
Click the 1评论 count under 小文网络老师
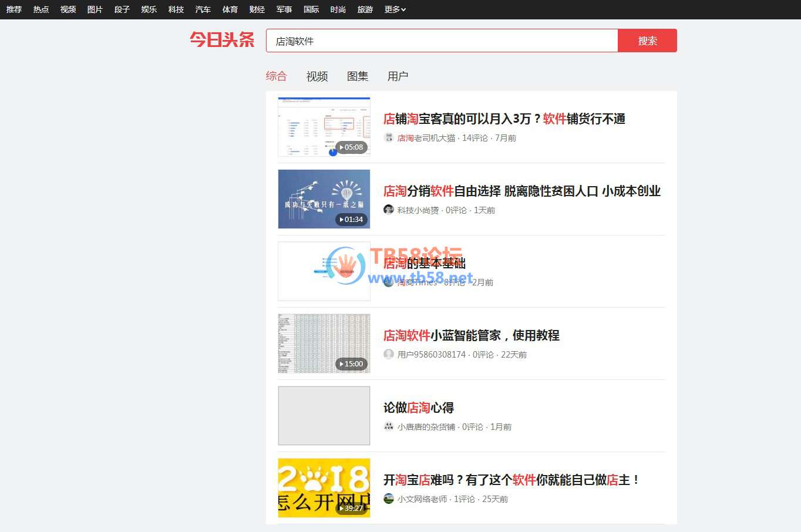[x=465, y=499]
